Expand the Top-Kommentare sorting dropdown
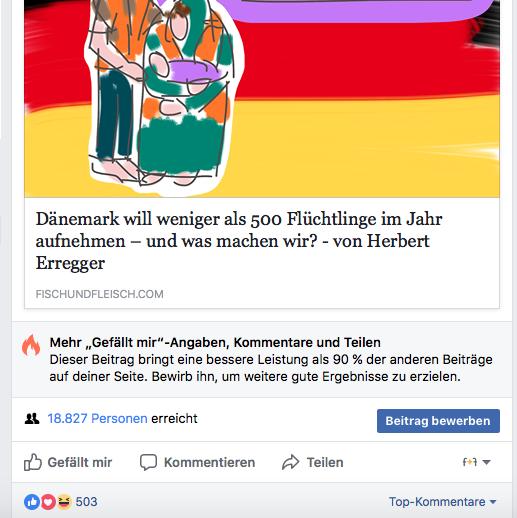This screenshot has width=517, height=518. point(443,502)
